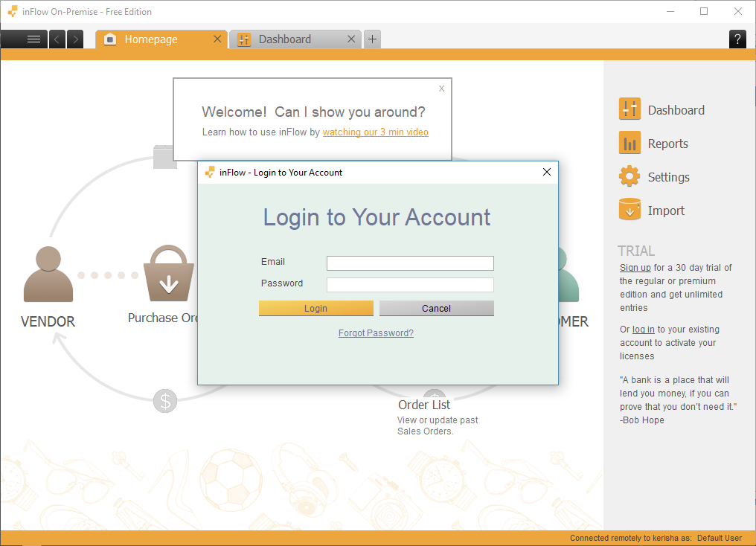The height and width of the screenshot is (546, 756).
Task: Close the Login to Your Account dialog
Action: click(547, 172)
